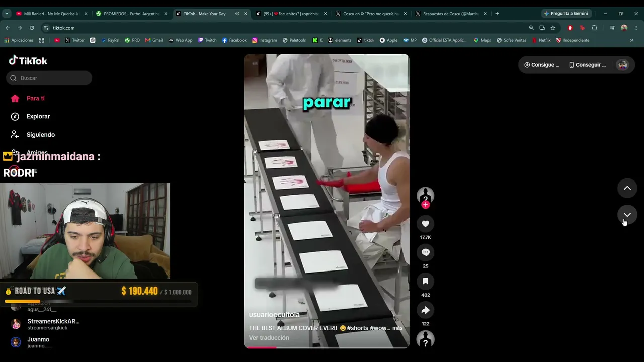Viewport: 644px width, 362px height.
Task: Click the Buscar search field
Action: (x=49, y=78)
